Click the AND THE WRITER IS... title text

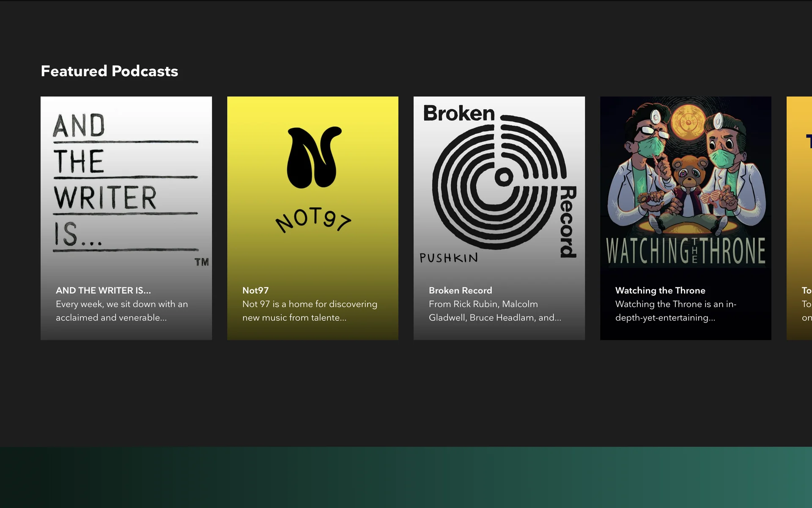pos(103,290)
